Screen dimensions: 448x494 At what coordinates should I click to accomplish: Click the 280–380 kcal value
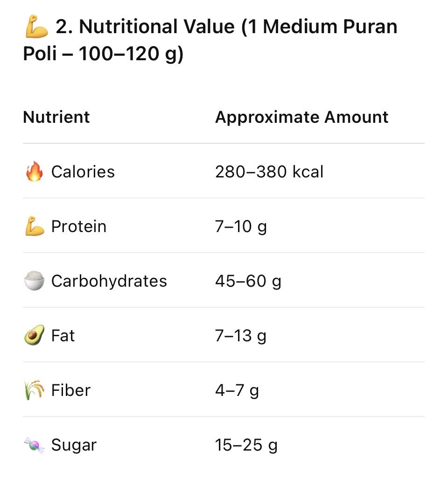pyautogui.click(x=269, y=172)
